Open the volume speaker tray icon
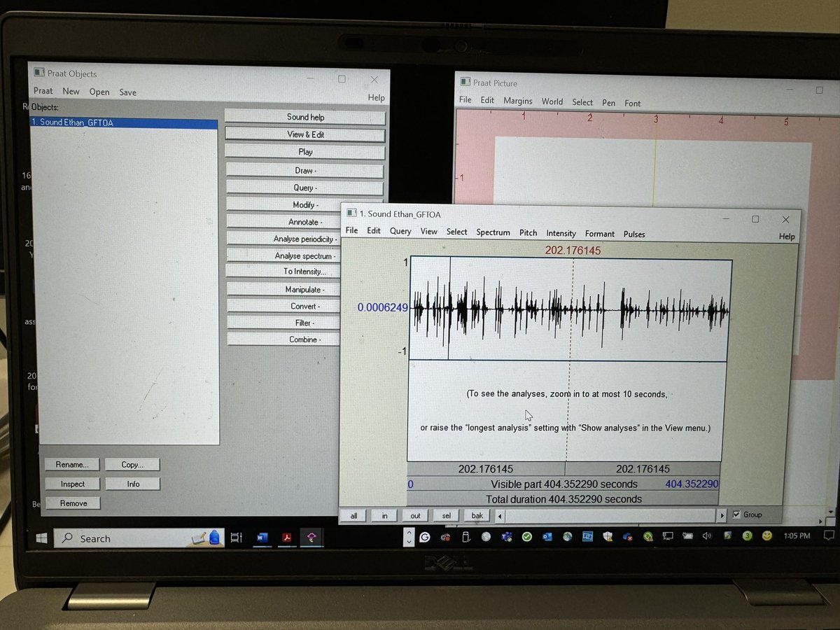Viewport: 840px width, 630px height. [708, 537]
